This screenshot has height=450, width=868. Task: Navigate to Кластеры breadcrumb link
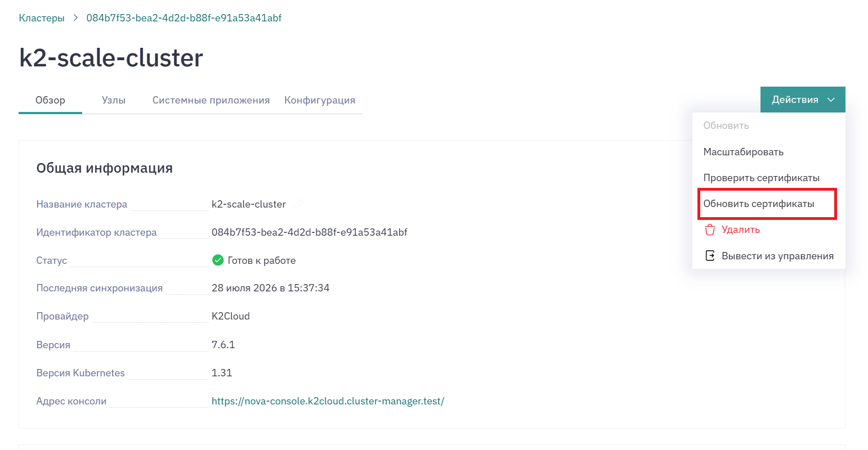tap(42, 18)
